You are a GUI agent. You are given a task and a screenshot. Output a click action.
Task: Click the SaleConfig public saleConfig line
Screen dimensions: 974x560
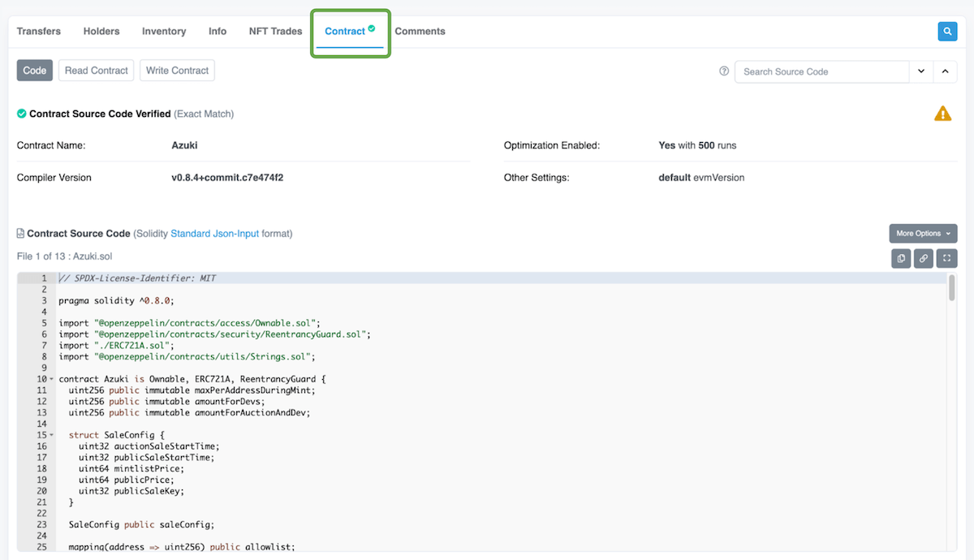coord(141,524)
